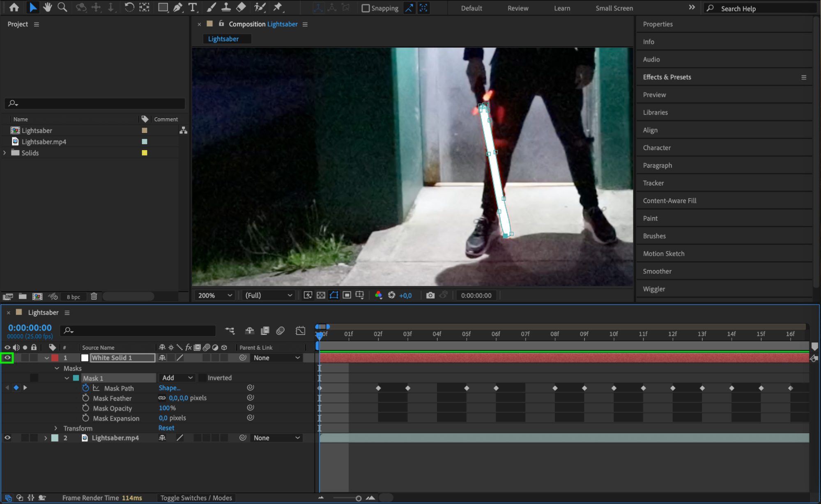Open the Home screen icon
The image size is (821, 504).
pos(14,7)
